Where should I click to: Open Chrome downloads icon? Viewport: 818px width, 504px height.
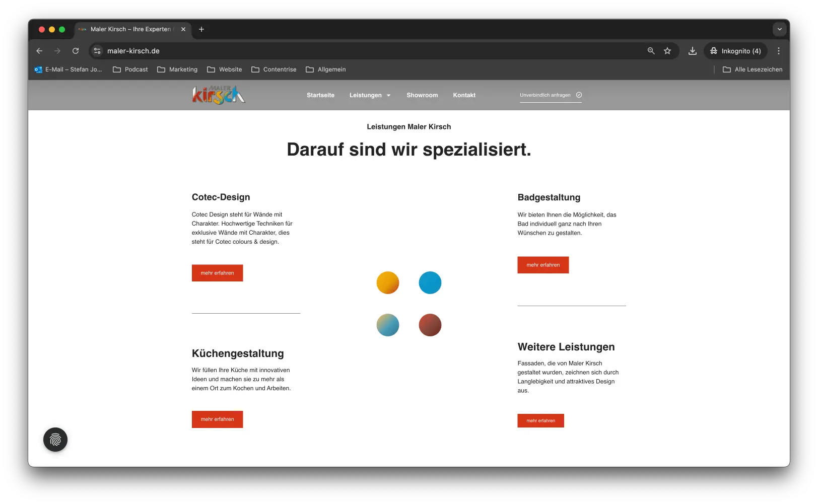[x=693, y=51]
